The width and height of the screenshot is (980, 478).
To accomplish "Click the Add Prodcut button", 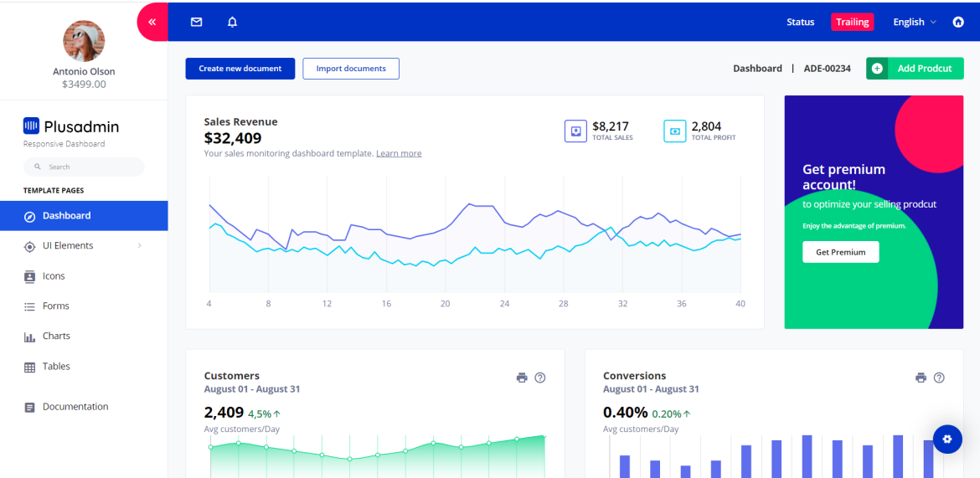I will pyautogui.click(x=915, y=69).
